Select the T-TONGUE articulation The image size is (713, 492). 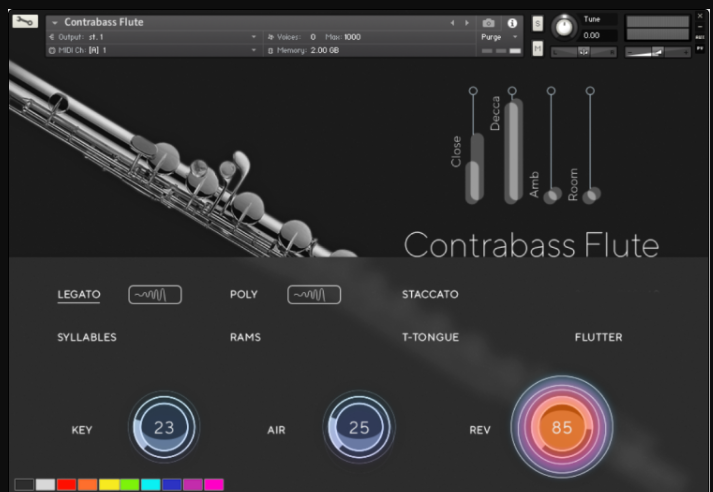coord(430,337)
